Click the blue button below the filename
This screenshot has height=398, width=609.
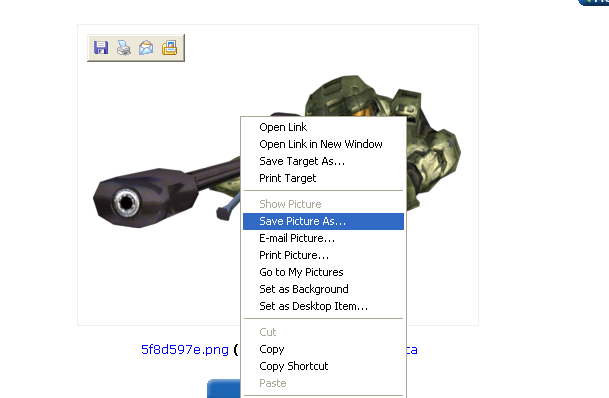click(x=224, y=388)
